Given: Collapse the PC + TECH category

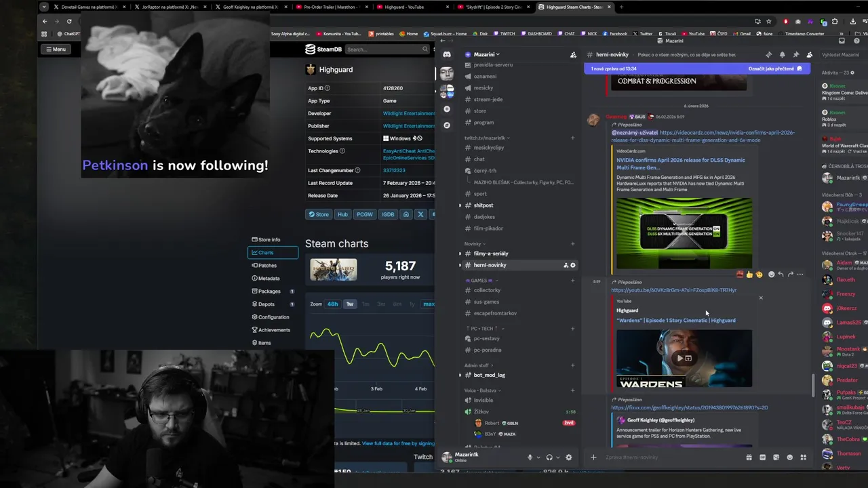Looking at the screenshot, I should pyautogui.click(x=484, y=329).
